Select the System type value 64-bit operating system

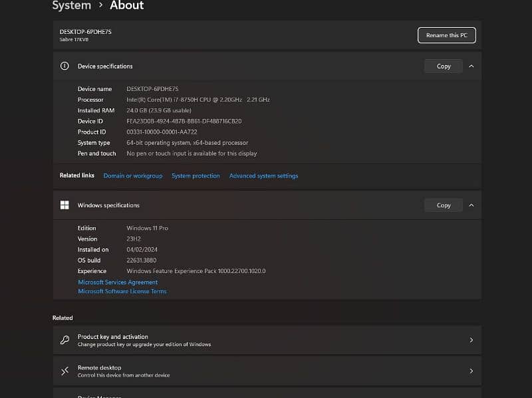[x=188, y=143]
